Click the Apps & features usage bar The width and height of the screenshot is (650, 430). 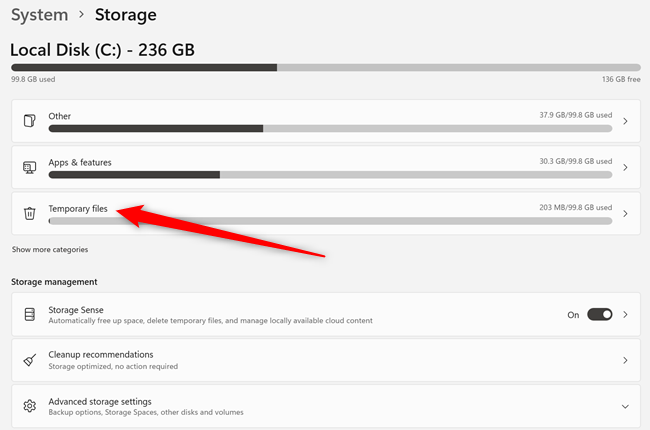(x=330, y=174)
